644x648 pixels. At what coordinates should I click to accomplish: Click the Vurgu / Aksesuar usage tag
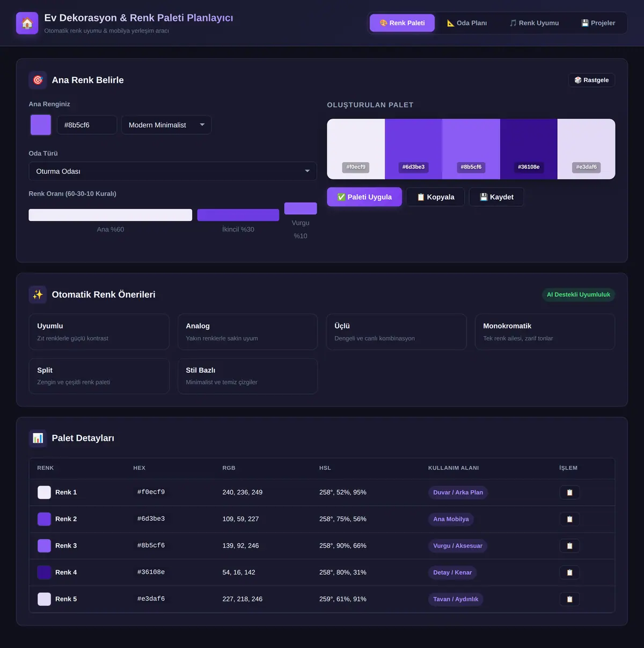458,546
